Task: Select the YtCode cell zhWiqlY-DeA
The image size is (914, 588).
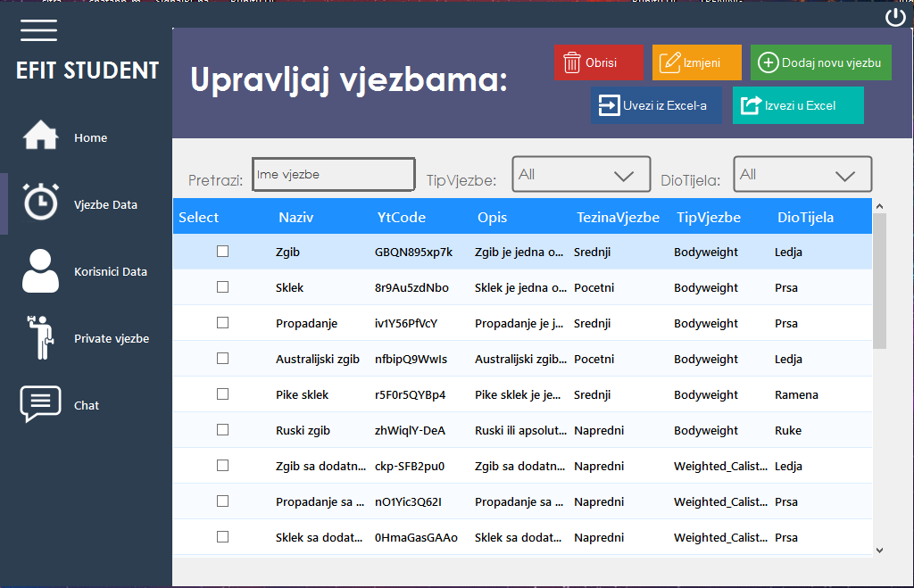Action: click(410, 430)
